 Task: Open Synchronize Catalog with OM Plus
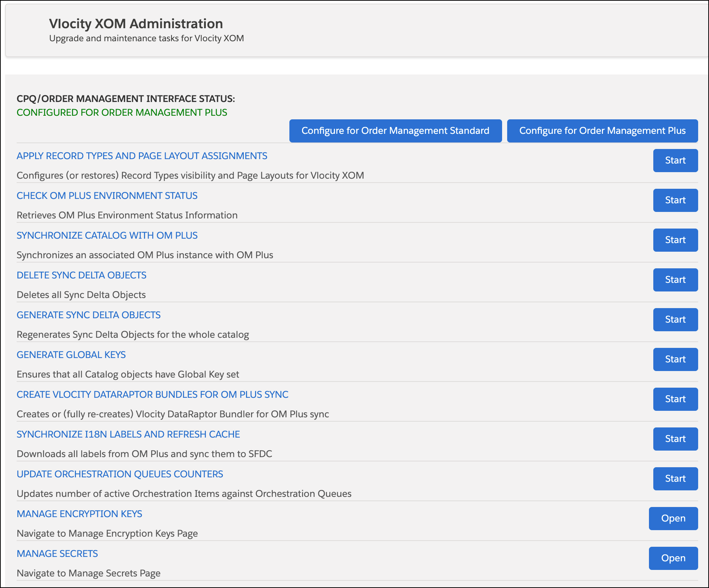pos(107,235)
